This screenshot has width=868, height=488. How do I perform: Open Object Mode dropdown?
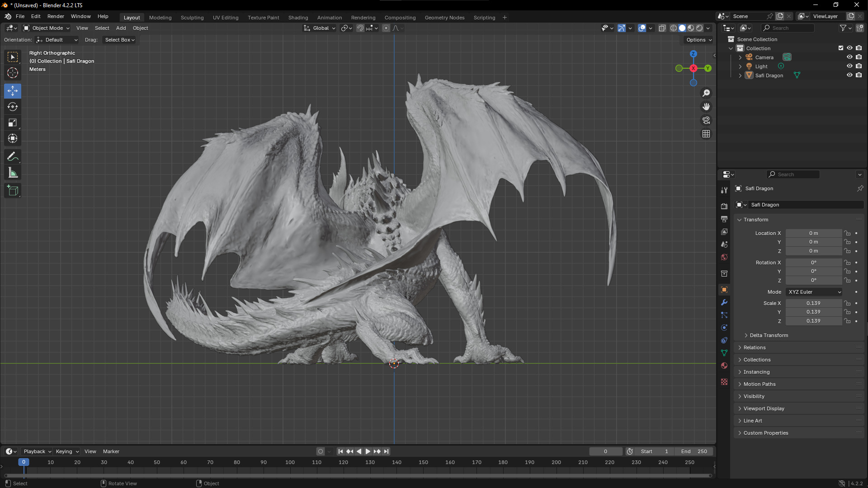click(x=47, y=28)
